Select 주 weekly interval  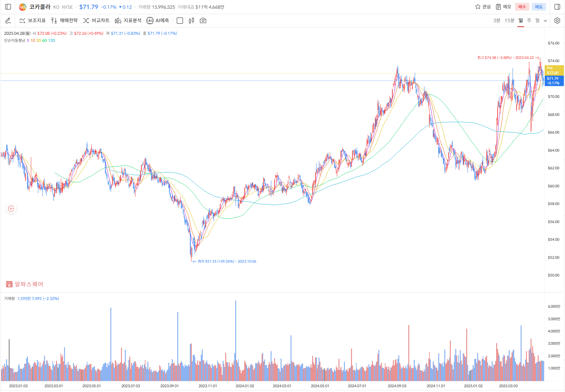point(529,21)
